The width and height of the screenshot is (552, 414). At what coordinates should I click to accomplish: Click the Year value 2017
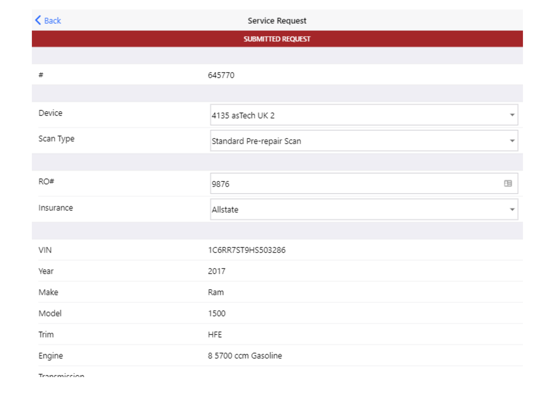click(x=217, y=271)
